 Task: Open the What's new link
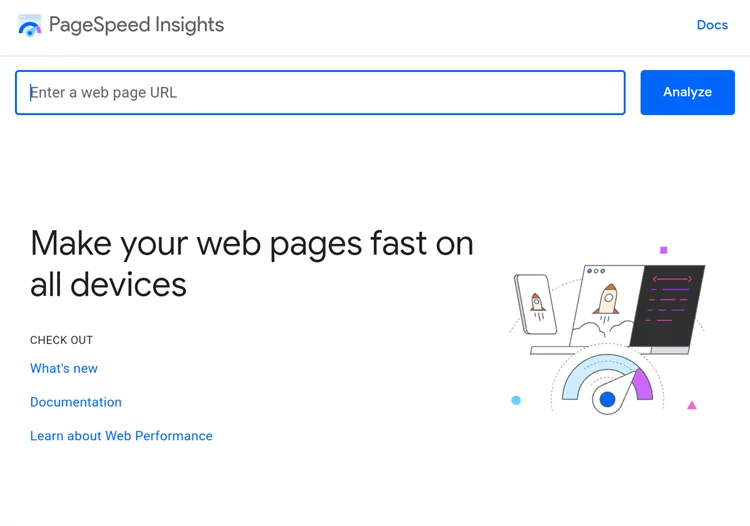[64, 368]
